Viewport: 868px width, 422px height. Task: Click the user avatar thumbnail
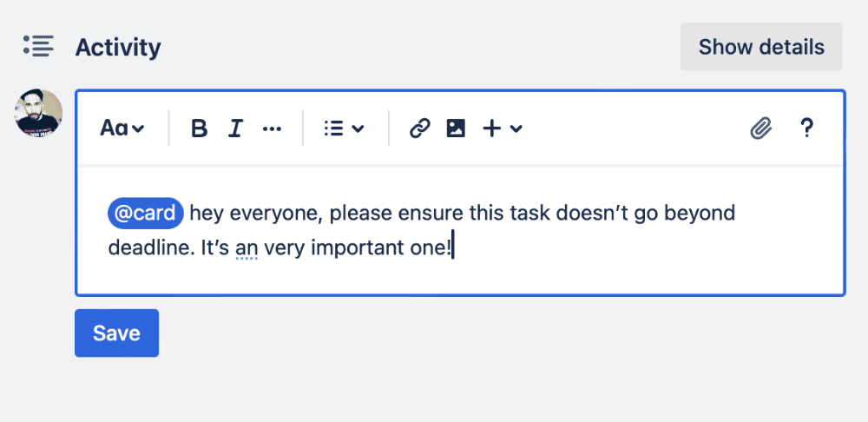click(39, 113)
